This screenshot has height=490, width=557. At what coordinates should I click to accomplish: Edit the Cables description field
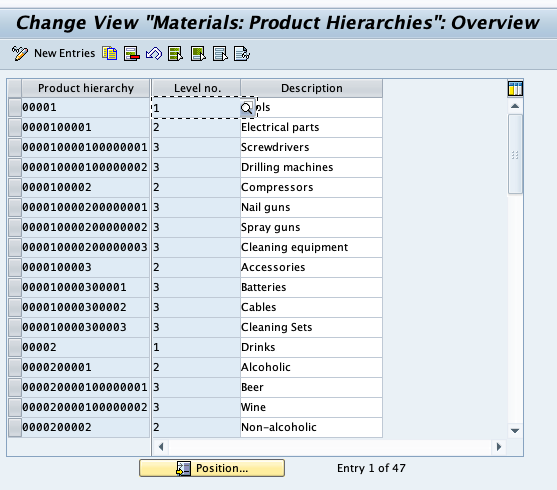(312, 307)
